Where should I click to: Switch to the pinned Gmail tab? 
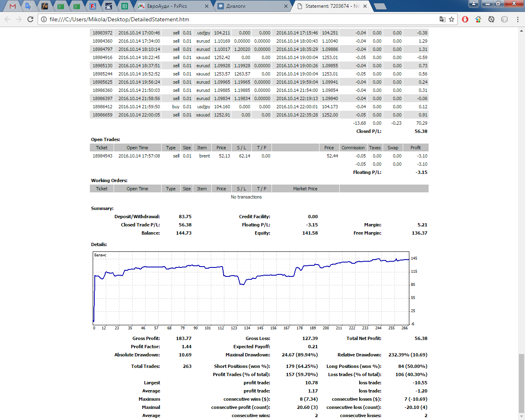click(13, 6)
